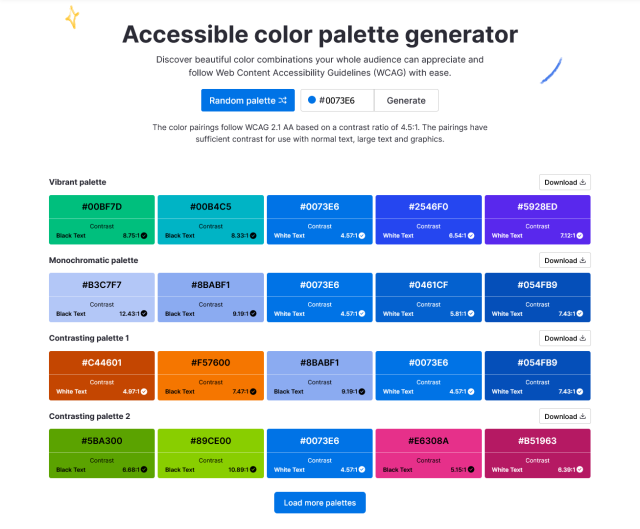
Task: Click the checkmark icon on #B51963 swatch
Action: (580, 469)
